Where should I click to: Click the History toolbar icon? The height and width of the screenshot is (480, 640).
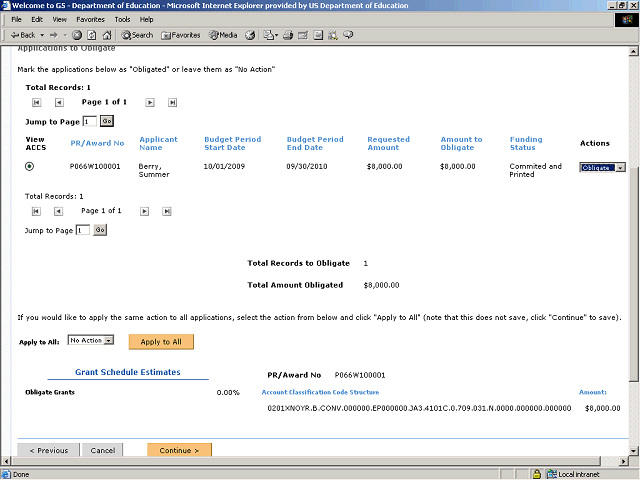[x=250, y=35]
